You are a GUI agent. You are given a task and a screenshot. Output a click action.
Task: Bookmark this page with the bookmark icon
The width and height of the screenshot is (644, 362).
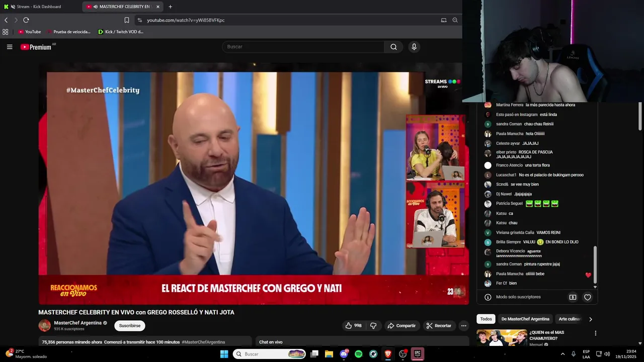[127, 20]
